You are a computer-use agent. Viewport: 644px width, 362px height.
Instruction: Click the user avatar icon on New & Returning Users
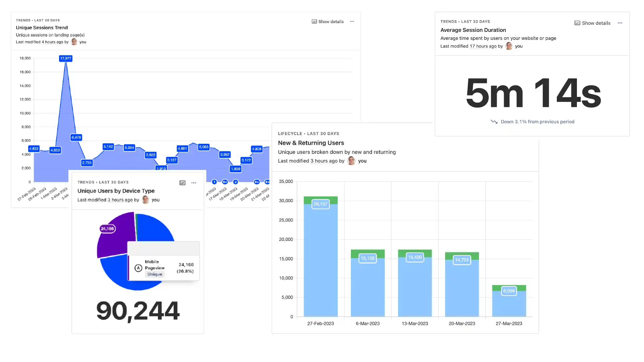(351, 161)
